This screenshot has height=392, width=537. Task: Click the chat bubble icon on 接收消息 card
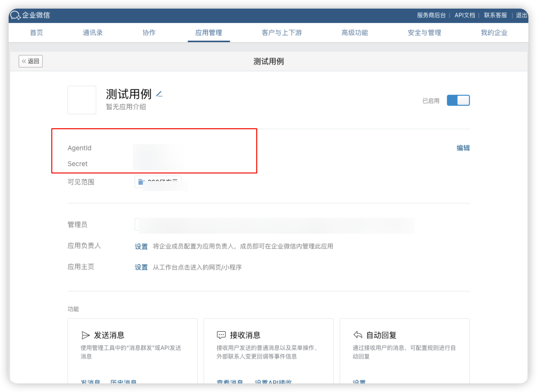click(222, 335)
